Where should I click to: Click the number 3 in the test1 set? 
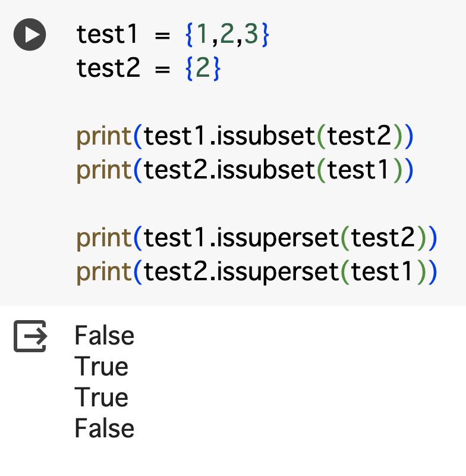click(251, 35)
